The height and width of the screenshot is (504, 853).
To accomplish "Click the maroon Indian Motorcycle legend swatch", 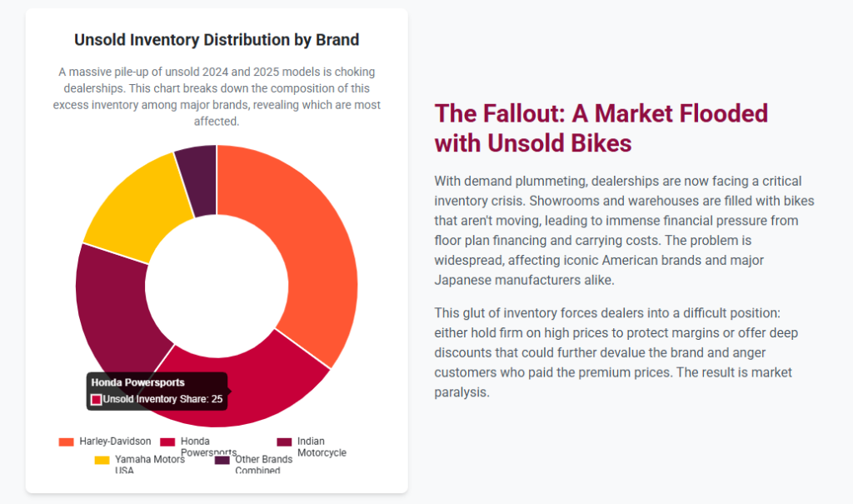I will [x=284, y=442].
